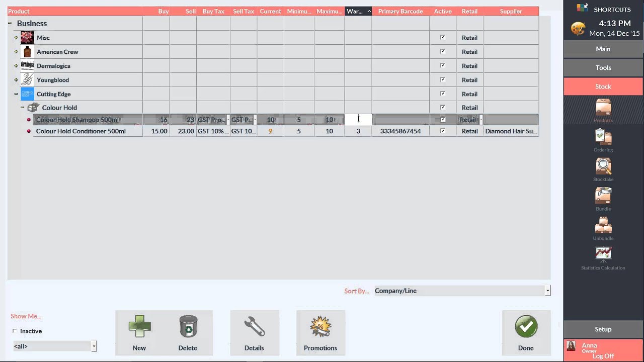Viewport: 644px width, 362px height.
Task: Sort by the Primary Barcode column header
Action: pos(400,11)
